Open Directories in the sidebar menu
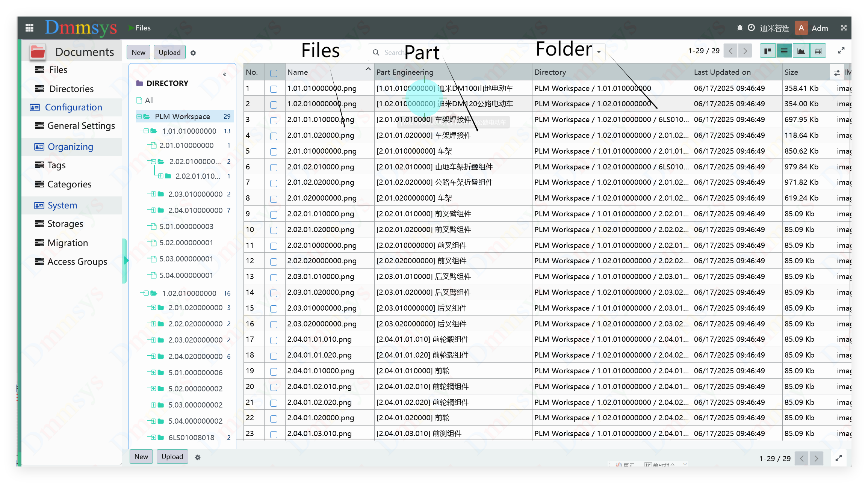The image size is (868, 483). coord(71,89)
